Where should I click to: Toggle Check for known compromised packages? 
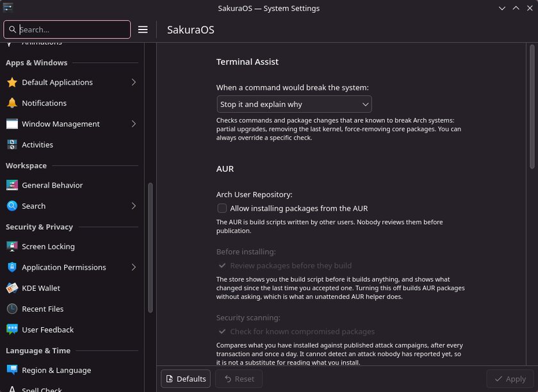222,332
